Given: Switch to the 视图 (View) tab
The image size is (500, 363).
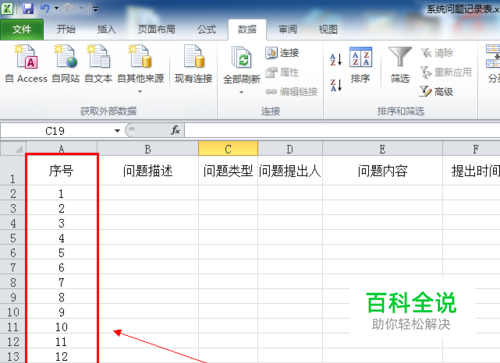Looking at the screenshot, I should 328,29.
